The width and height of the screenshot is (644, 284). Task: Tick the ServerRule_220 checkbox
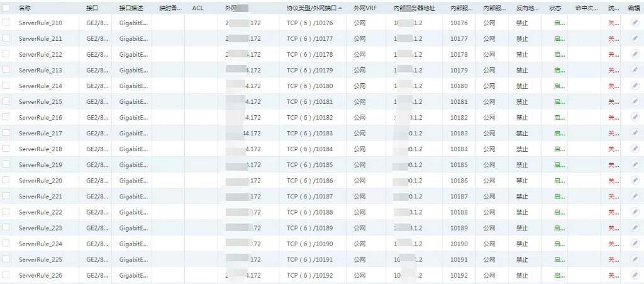point(6,180)
